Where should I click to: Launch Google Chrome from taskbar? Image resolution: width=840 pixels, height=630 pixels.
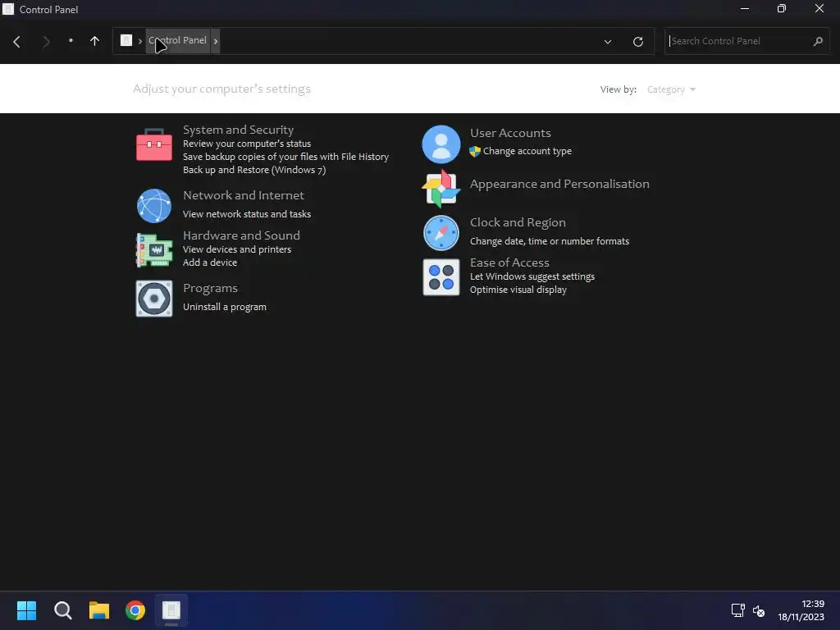point(135,610)
